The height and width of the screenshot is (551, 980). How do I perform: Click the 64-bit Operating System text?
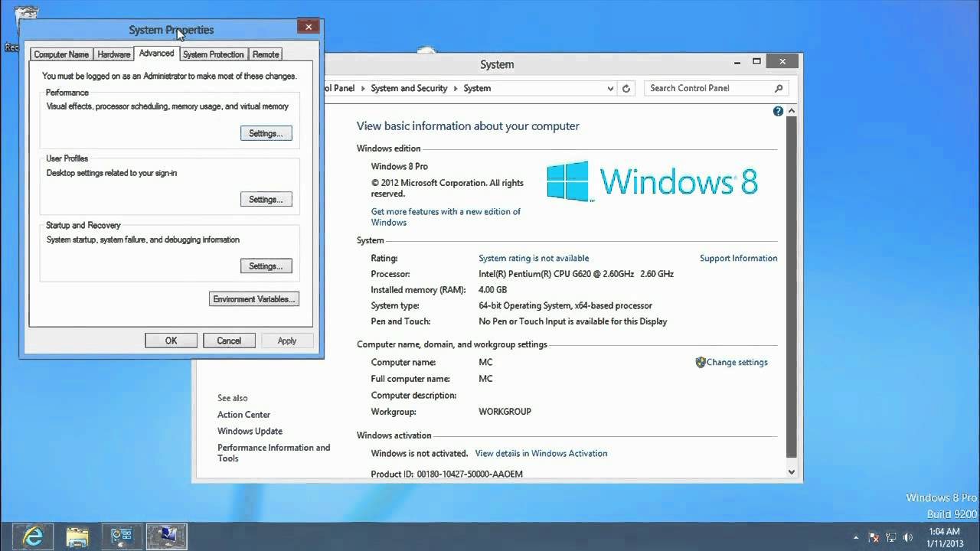pos(565,305)
